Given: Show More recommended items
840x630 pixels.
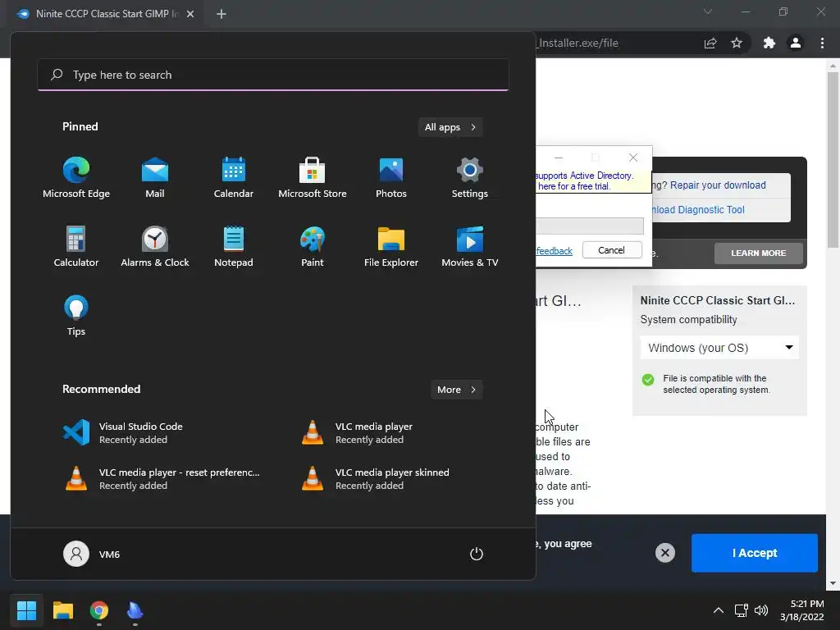Looking at the screenshot, I should click(x=456, y=390).
